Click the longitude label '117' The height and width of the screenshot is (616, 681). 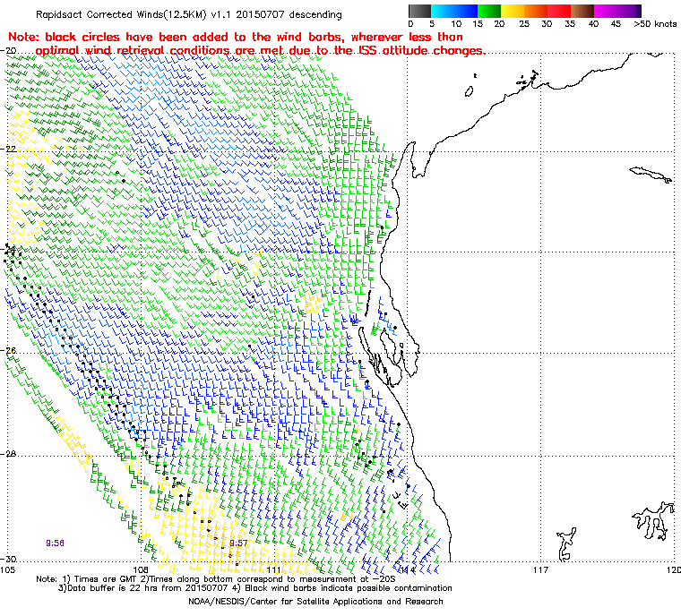pyautogui.click(x=540, y=569)
